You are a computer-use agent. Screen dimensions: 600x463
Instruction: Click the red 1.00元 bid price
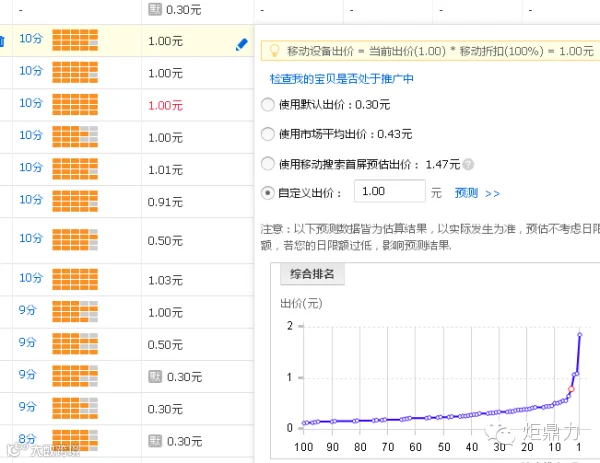coord(165,105)
